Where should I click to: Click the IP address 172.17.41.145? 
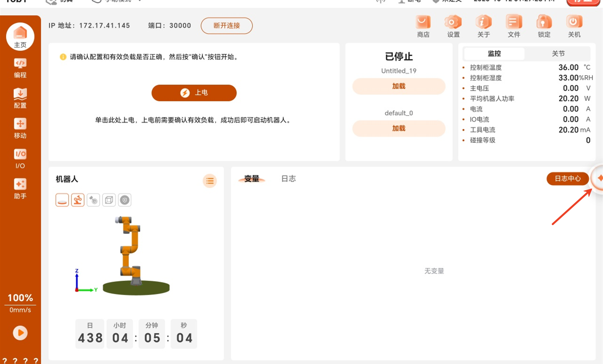point(104,26)
